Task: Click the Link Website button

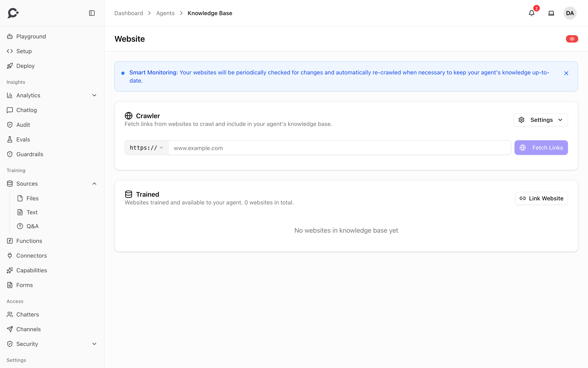Action: 541,198
